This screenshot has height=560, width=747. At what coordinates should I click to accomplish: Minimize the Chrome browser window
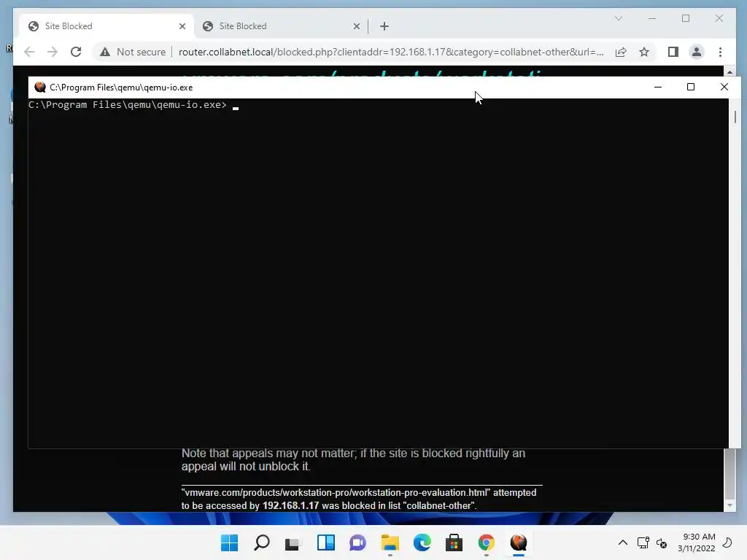click(x=652, y=18)
